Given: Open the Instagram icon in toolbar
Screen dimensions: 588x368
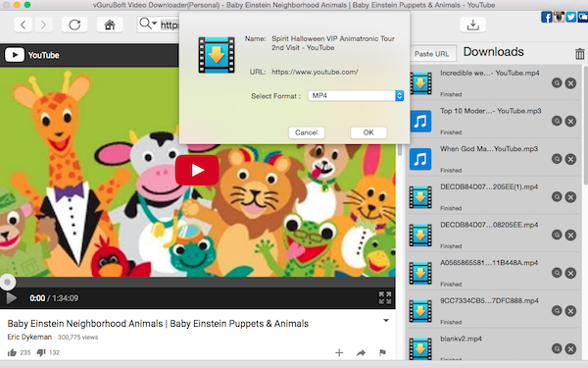Looking at the screenshot, I should 559,17.
